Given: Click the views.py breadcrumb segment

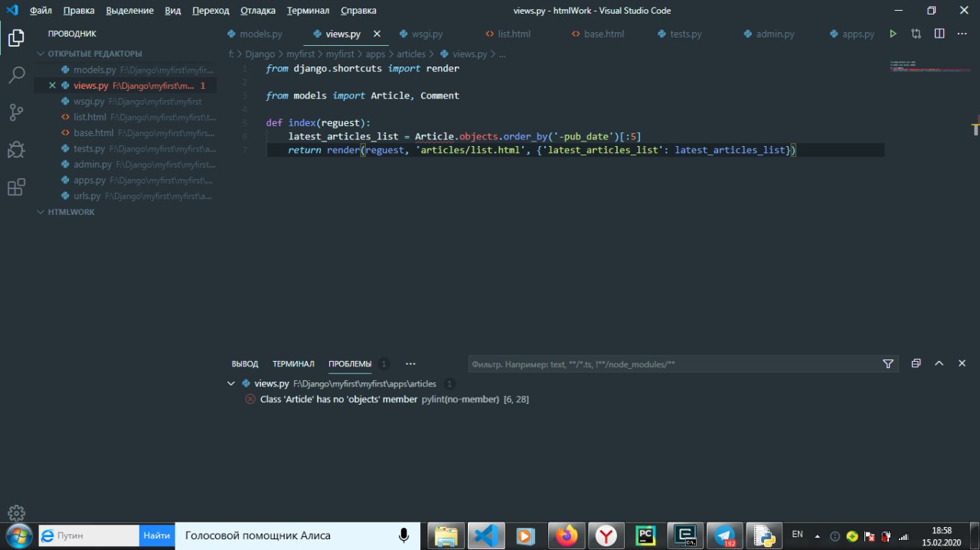Looking at the screenshot, I should coord(469,54).
